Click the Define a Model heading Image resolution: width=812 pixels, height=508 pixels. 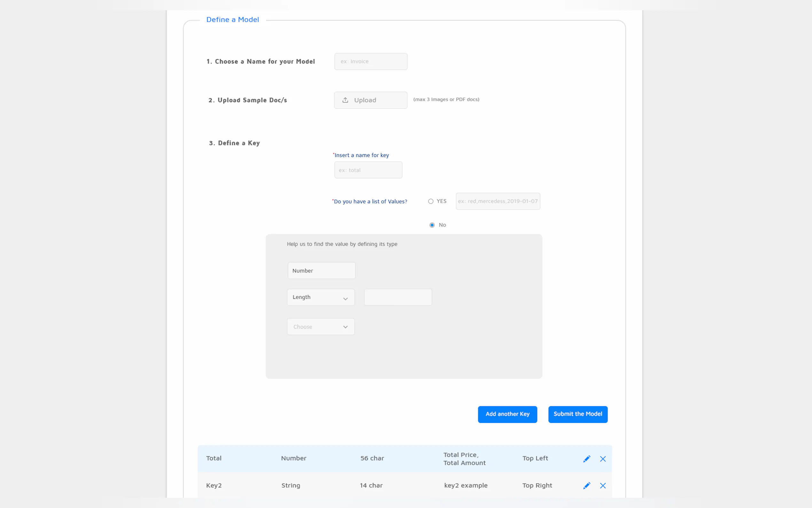(x=232, y=20)
